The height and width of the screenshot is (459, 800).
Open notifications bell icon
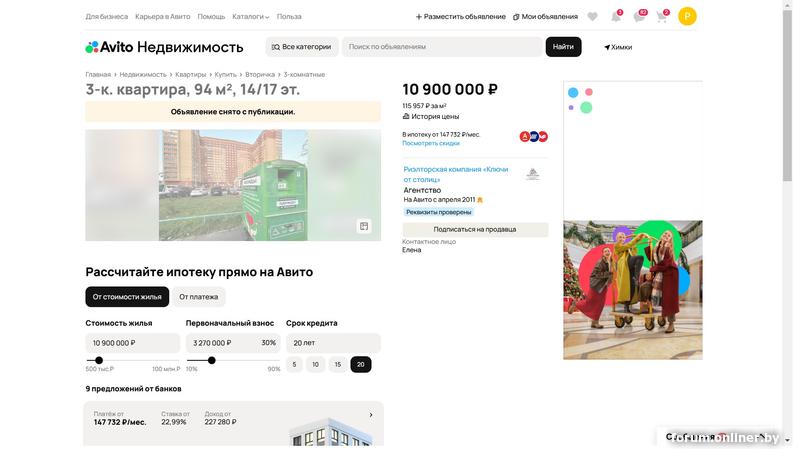point(616,17)
